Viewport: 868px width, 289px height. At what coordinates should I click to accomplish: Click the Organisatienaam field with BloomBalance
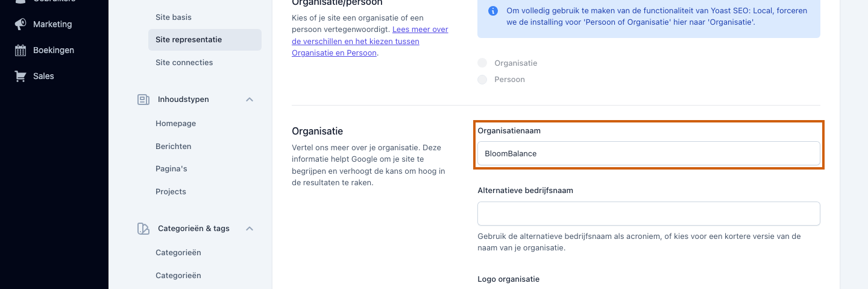tap(649, 153)
